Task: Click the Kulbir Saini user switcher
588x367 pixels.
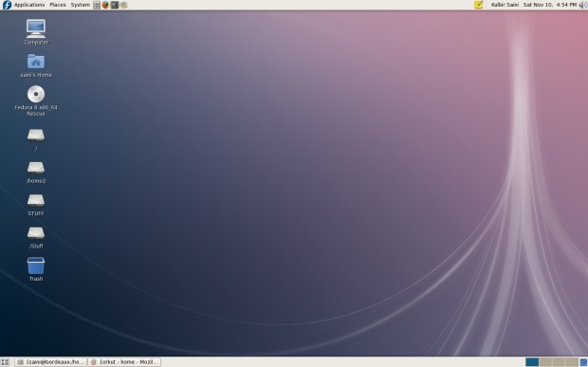Action: tap(505, 5)
